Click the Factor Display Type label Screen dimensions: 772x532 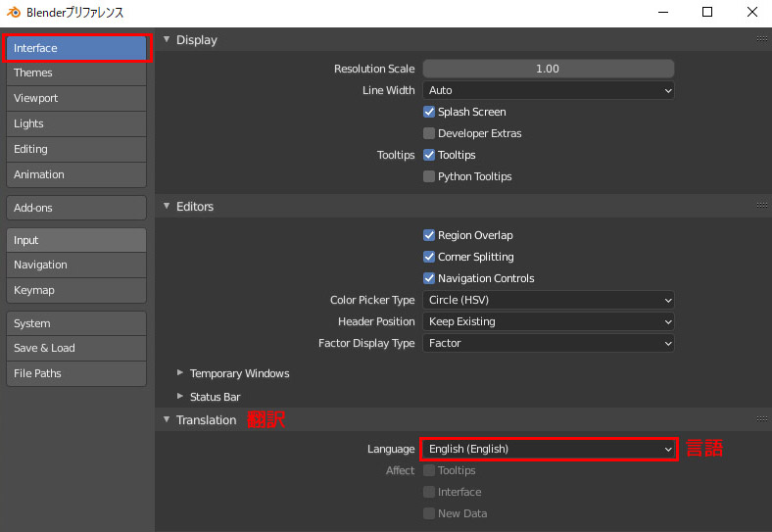(x=366, y=343)
